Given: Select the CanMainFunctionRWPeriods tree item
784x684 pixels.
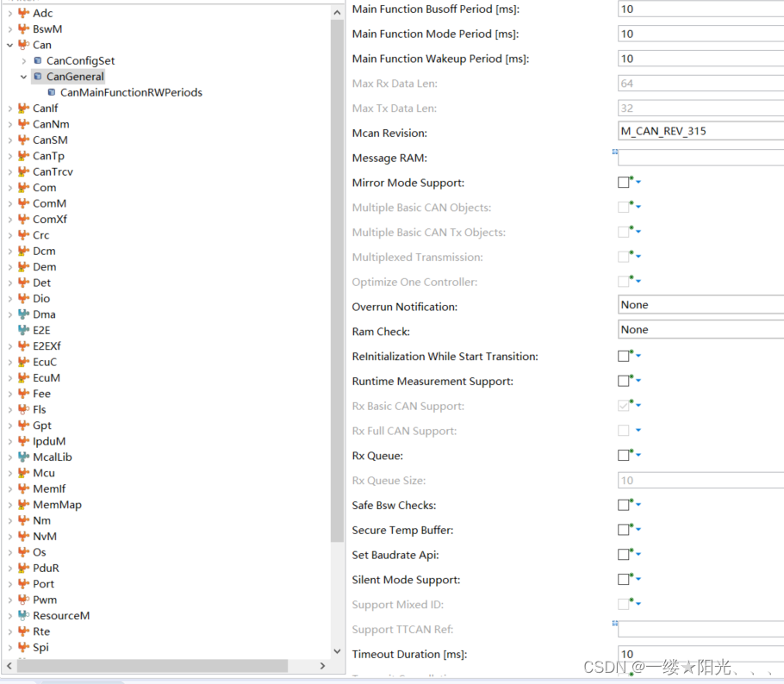Looking at the screenshot, I should (130, 92).
